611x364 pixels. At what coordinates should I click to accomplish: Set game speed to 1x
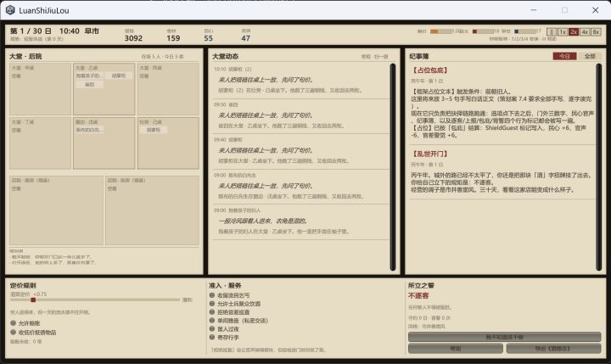point(563,32)
